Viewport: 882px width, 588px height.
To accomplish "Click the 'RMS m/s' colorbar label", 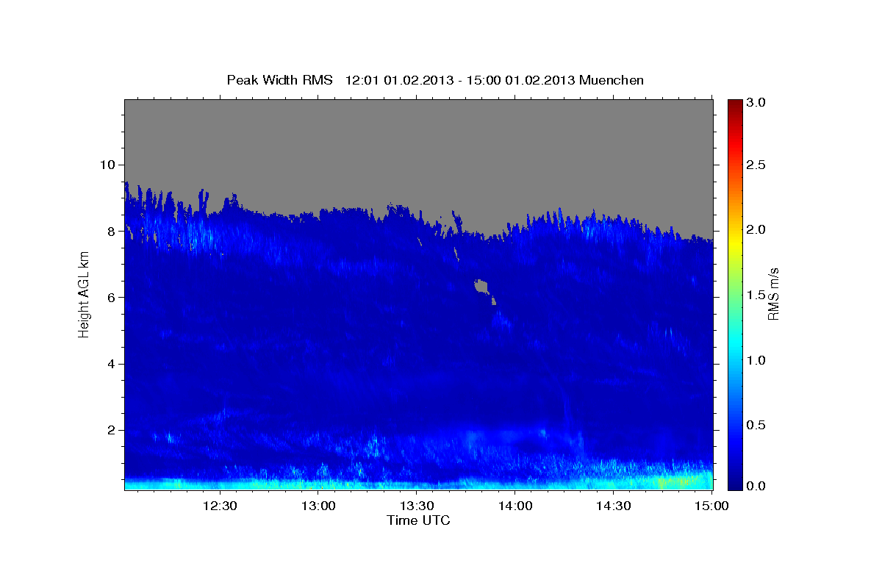I will 772,294.
